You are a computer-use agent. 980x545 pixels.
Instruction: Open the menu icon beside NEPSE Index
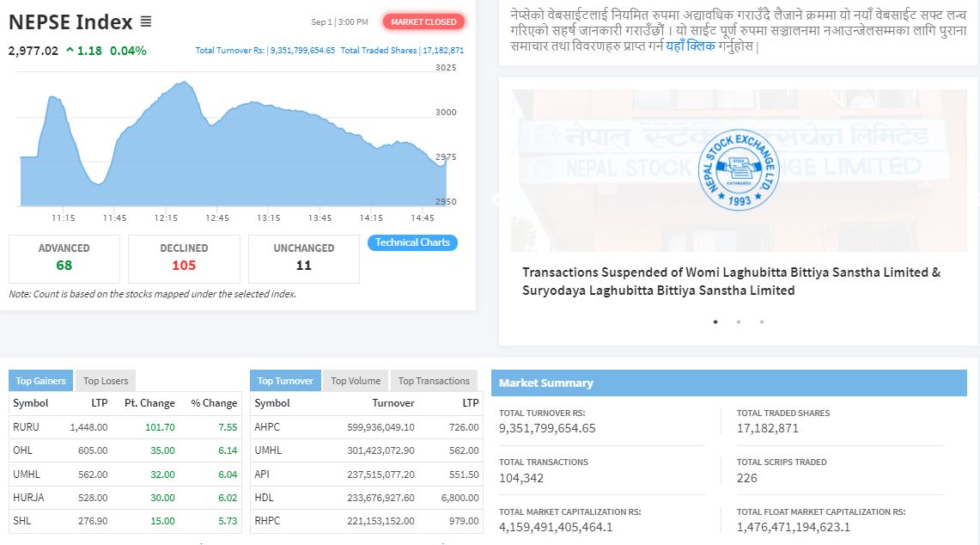tap(146, 21)
